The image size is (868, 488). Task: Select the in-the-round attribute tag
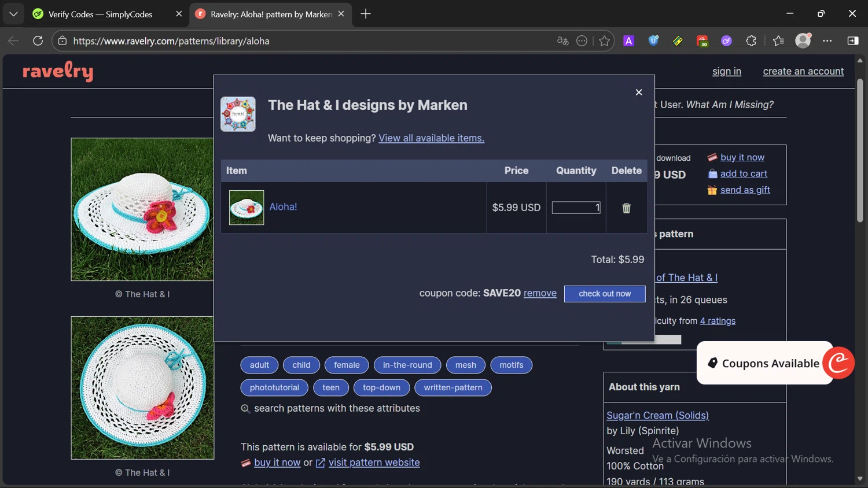click(407, 365)
